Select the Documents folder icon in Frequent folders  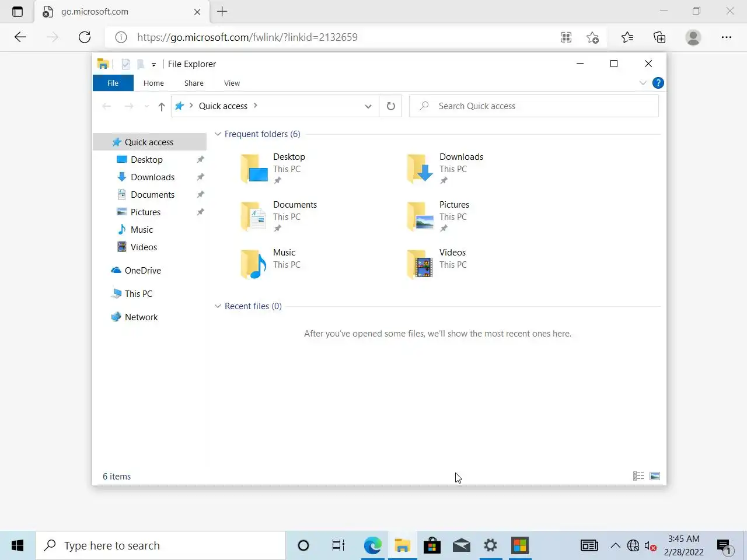[254, 216]
